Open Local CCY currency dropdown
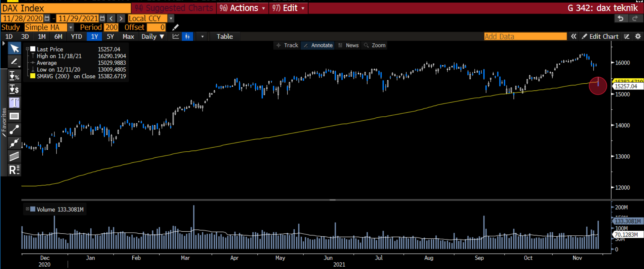 pyautogui.click(x=171, y=18)
